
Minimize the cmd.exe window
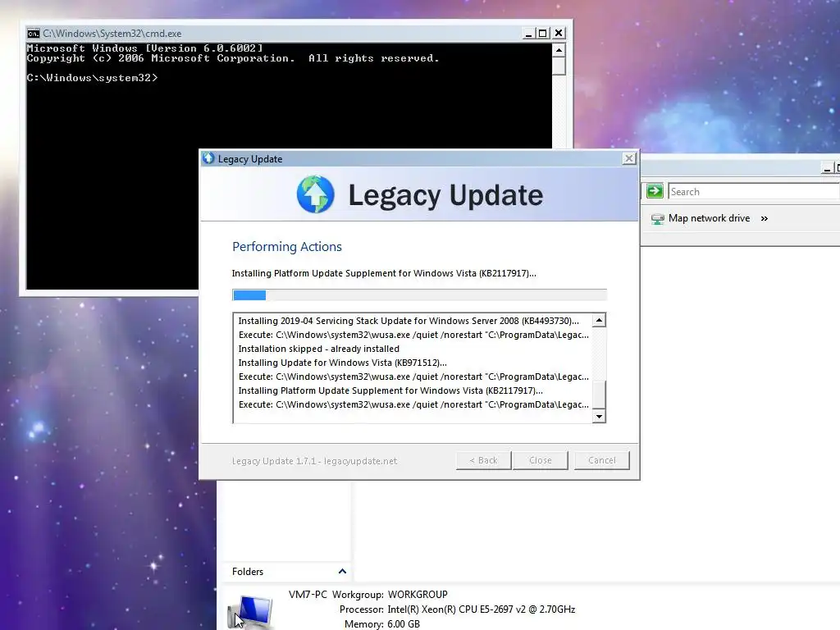click(x=528, y=33)
